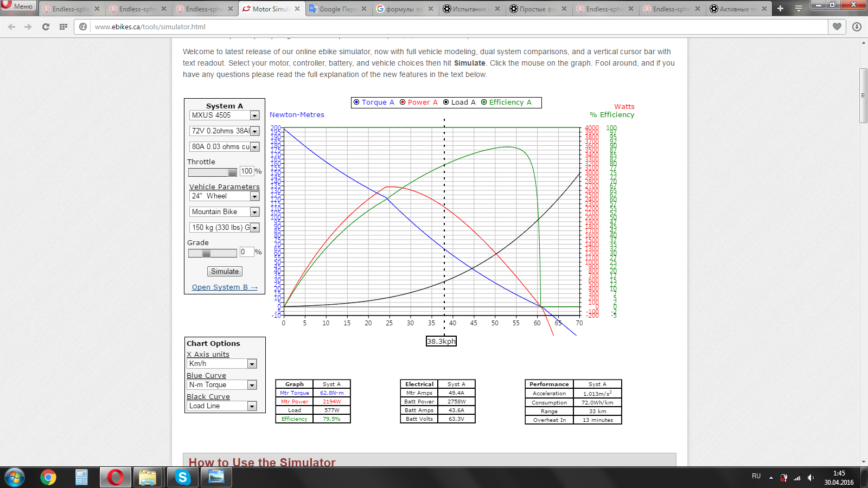Open the downloads icon right of the address bar
The image size is (868, 488).
click(x=857, y=27)
